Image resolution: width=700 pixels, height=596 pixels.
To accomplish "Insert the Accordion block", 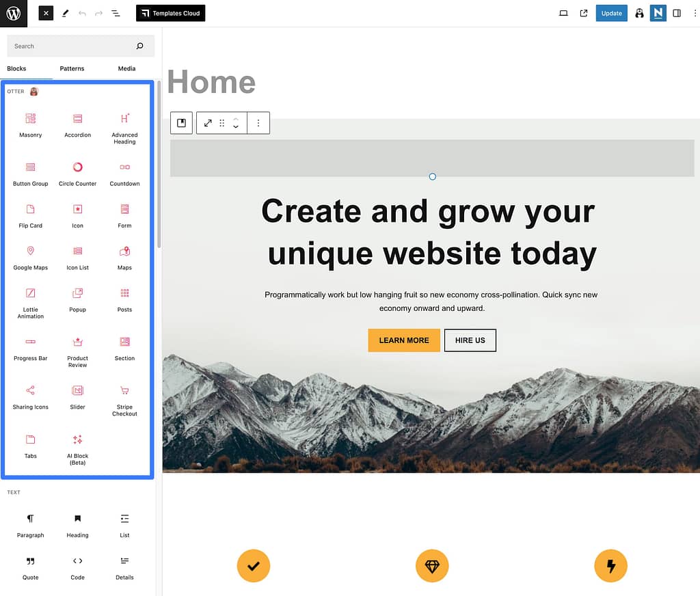I will point(78,126).
